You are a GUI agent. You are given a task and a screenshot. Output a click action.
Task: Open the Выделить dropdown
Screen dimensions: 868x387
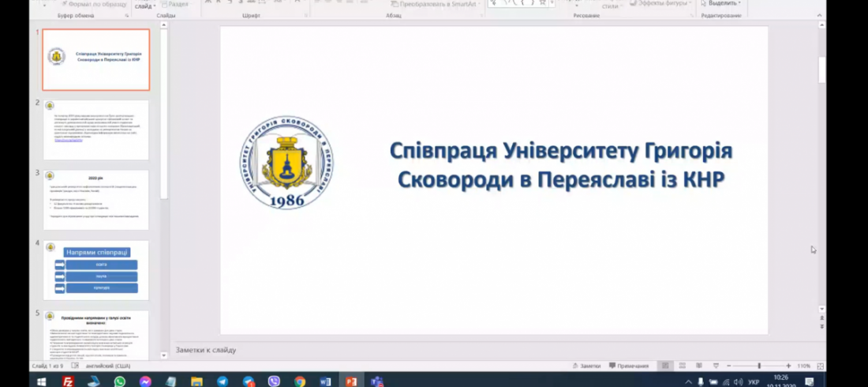(721, 3)
